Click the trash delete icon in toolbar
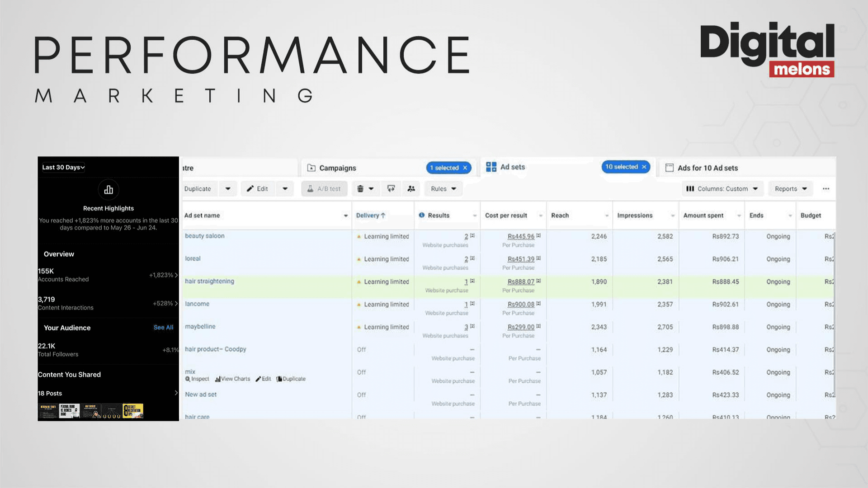Image resolution: width=868 pixels, height=488 pixels. click(x=360, y=189)
